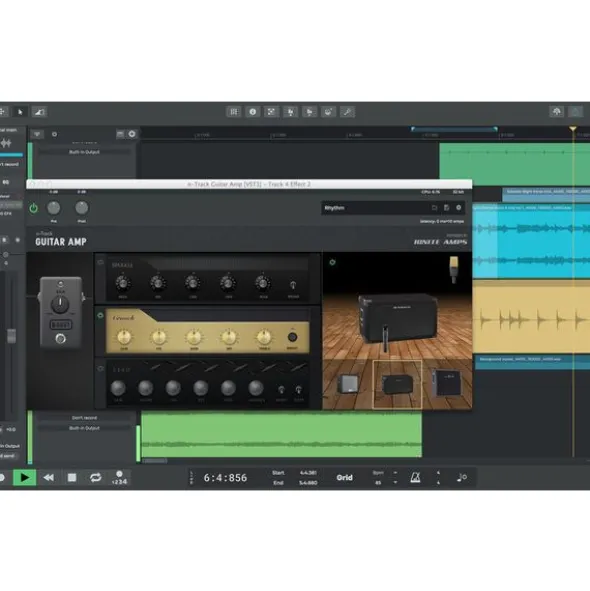Click the Bright button on Crunch amp

[292, 337]
